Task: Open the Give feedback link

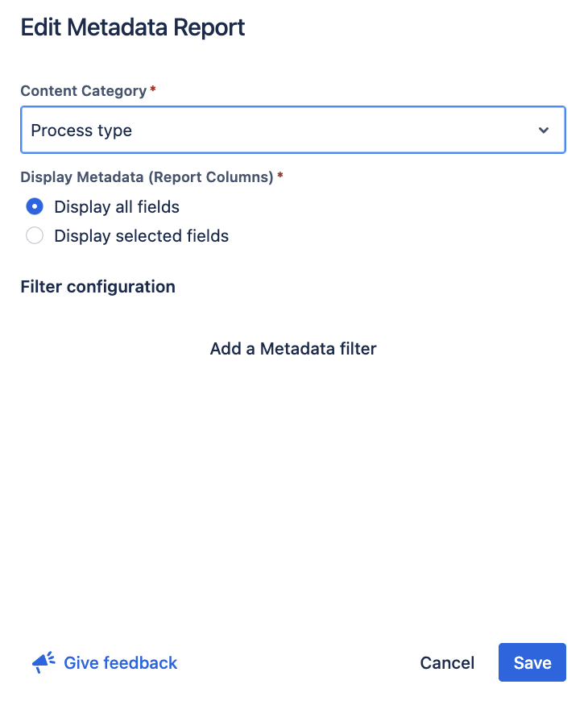Action: 120,662
